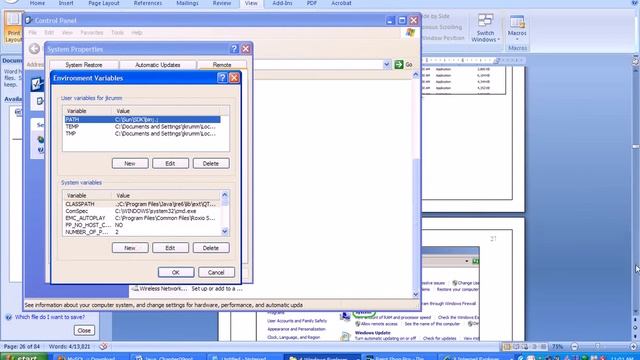Click Word vertical scrollbar thumb
Image resolution: width=640 pixels, height=360 pixels.
pyautogui.click(x=636, y=147)
